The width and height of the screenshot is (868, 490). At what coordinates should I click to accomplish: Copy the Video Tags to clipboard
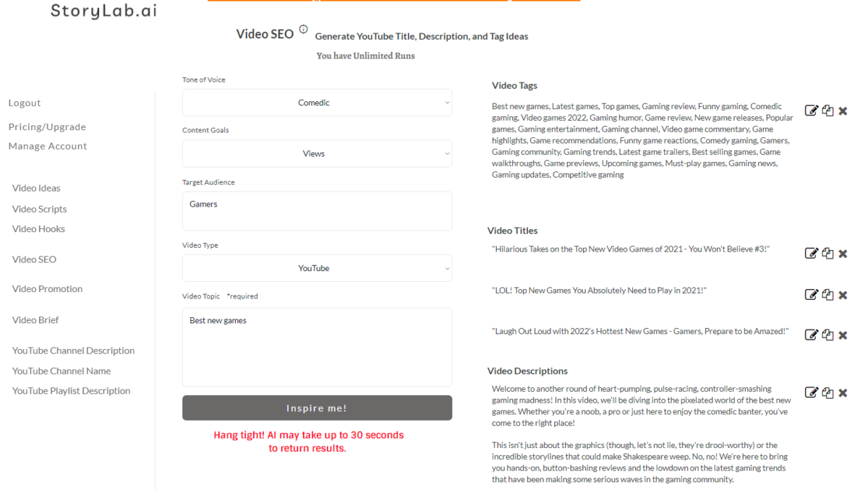pyautogui.click(x=827, y=110)
